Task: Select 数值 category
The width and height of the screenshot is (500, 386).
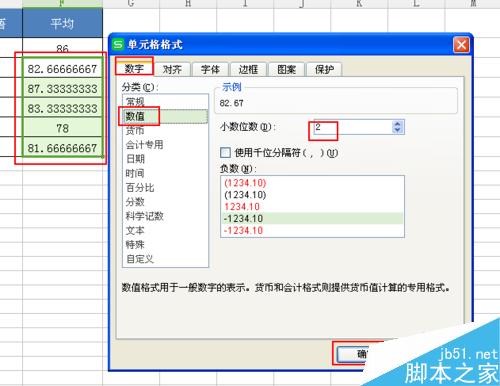Action: [x=165, y=116]
